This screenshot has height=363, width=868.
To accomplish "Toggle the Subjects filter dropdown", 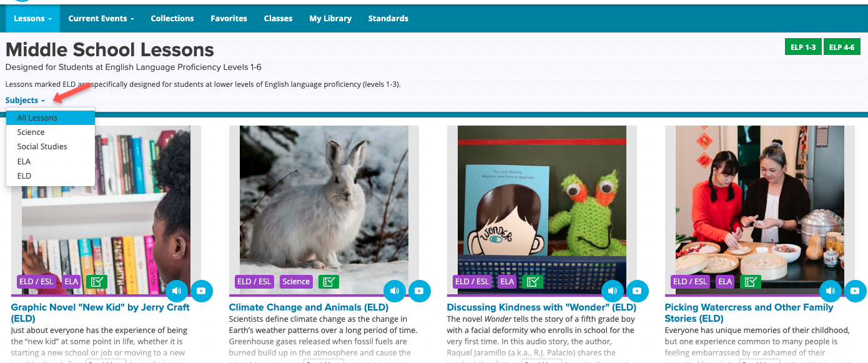I will 25,100.
